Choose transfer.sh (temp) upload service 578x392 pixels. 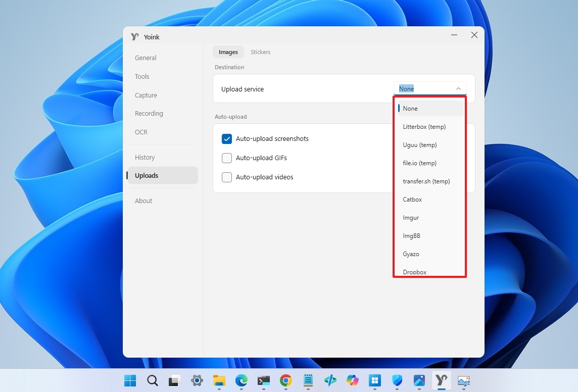coord(430,181)
